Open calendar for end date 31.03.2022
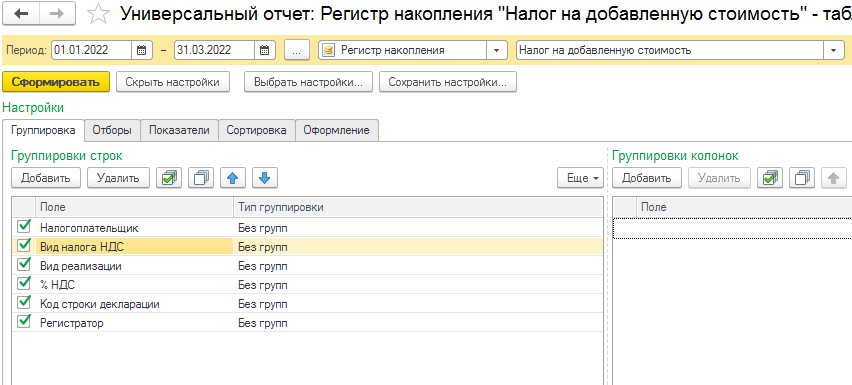The width and height of the screenshot is (852, 385). 265,51
